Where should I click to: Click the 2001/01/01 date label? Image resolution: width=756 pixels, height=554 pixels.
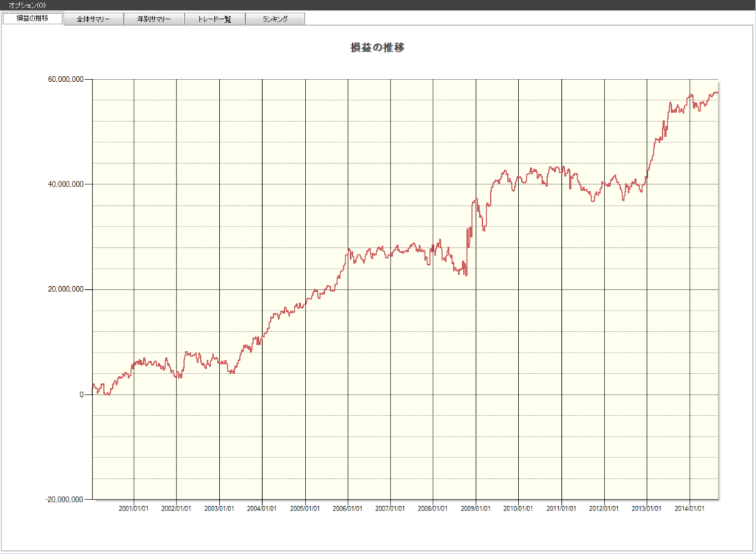[x=134, y=508]
